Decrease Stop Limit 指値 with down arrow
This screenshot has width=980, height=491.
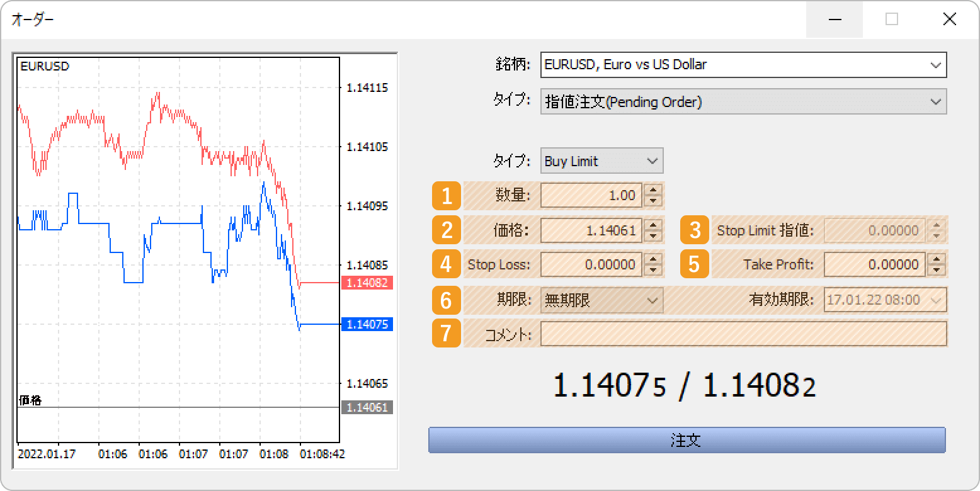point(937,236)
